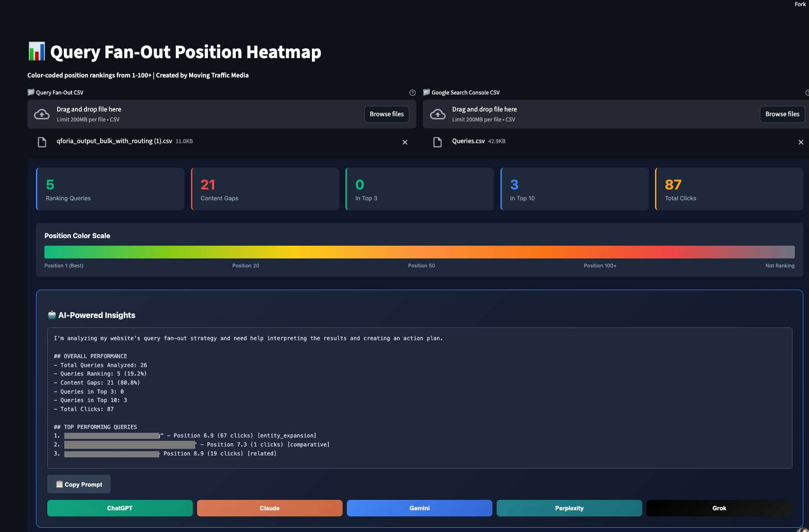The image size is (809, 532).
Task: Remove the qforia_output_bulk_with_routing (1).csv file
Action: [x=405, y=142]
